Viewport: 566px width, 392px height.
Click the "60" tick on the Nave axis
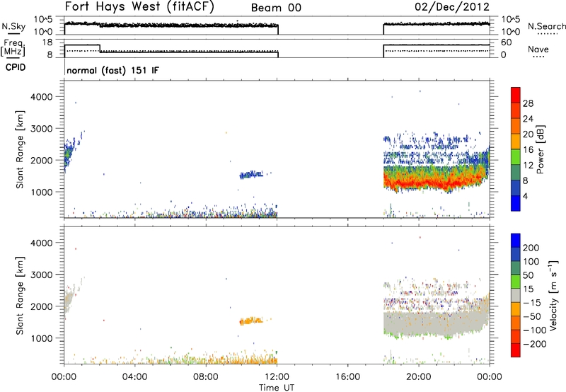[507, 42]
